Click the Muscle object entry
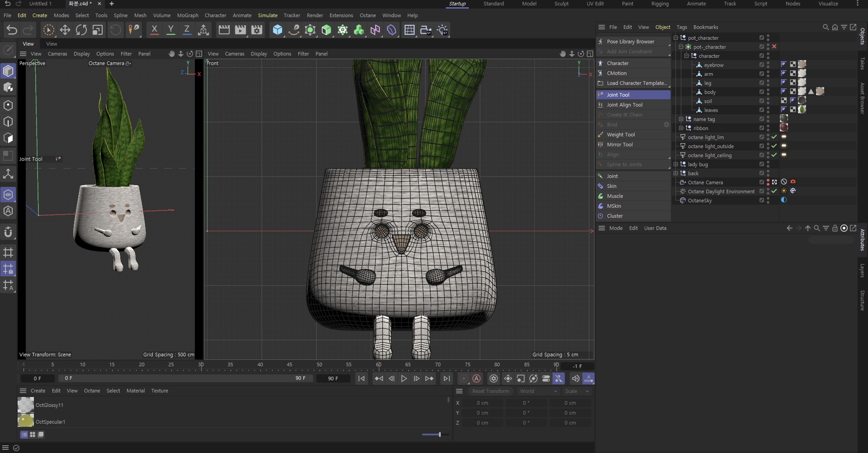This screenshot has width=868, height=453. pos(633,196)
